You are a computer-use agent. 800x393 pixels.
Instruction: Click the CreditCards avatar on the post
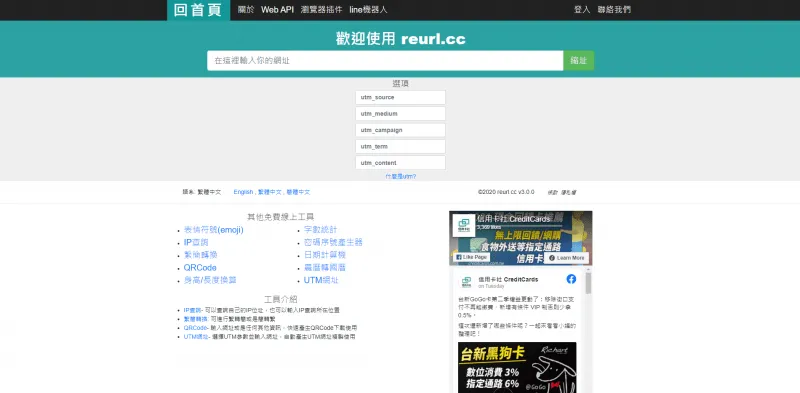(466, 282)
